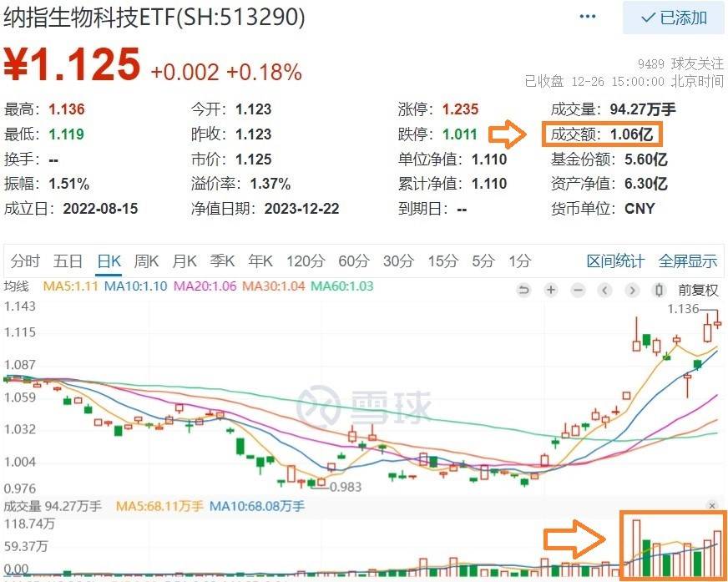
Task: Close the volume sub-chart panel
Action: coord(712,506)
